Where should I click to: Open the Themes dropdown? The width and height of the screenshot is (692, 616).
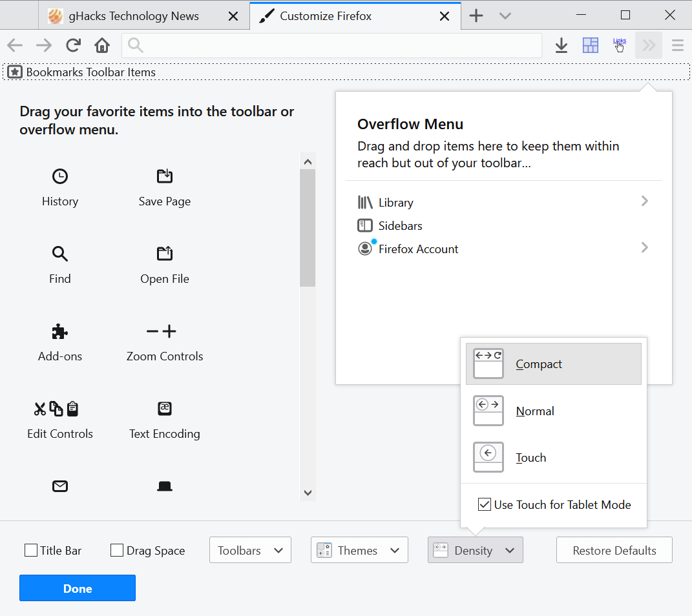[x=359, y=549]
